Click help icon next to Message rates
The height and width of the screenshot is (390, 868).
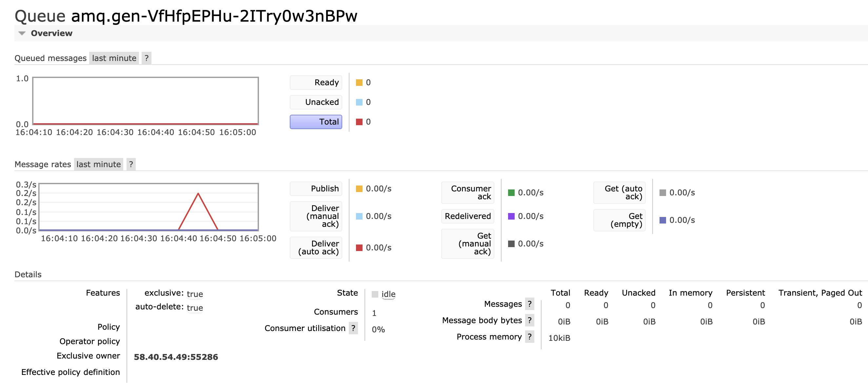pyautogui.click(x=131, y=164)
